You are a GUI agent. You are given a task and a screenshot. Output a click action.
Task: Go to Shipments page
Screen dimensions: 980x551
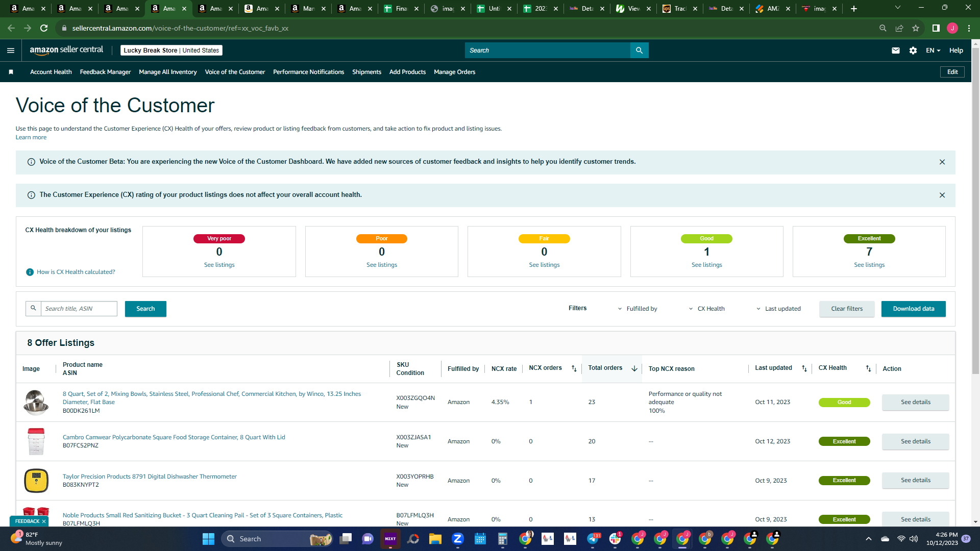tap(366, 72)
